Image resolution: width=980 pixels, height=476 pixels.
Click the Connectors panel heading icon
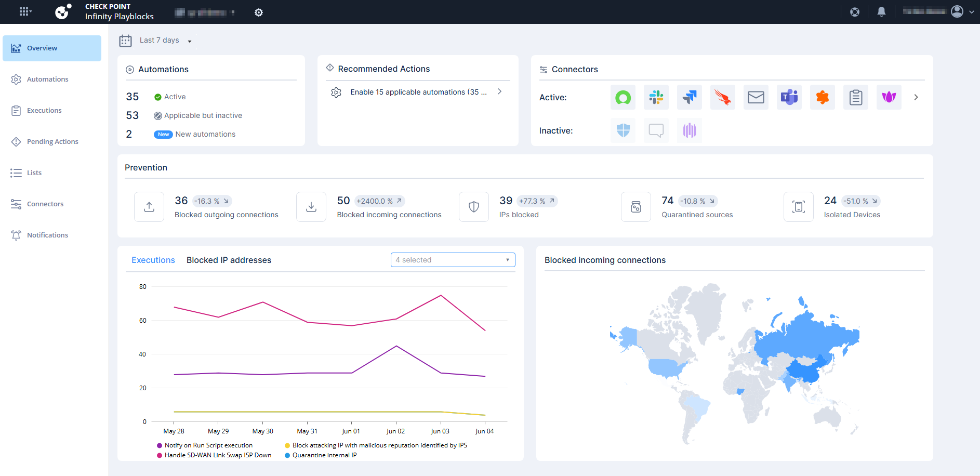coord(544,70)
